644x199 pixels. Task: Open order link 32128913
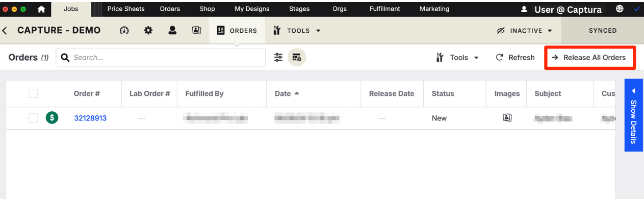coord(90,118)
